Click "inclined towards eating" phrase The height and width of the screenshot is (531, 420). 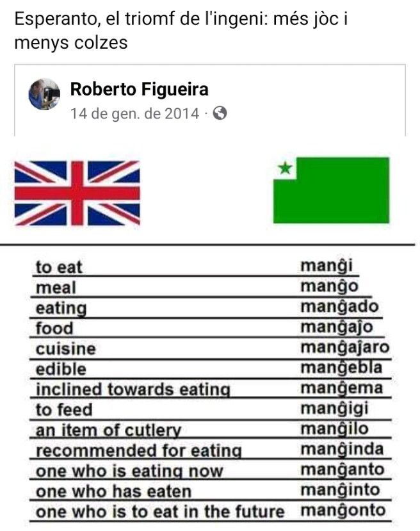[x=133, y=389]
